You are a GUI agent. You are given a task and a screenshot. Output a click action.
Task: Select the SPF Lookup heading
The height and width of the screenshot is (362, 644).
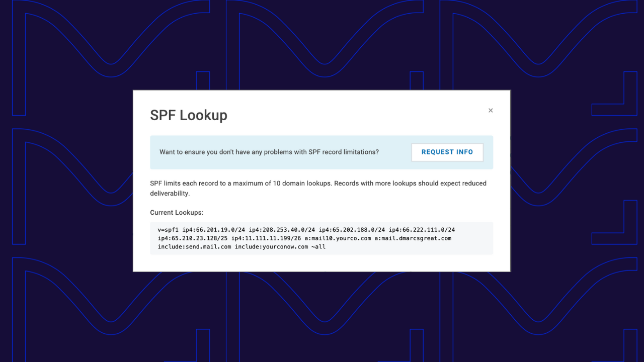pyautogui.click(x=188, y=115)
